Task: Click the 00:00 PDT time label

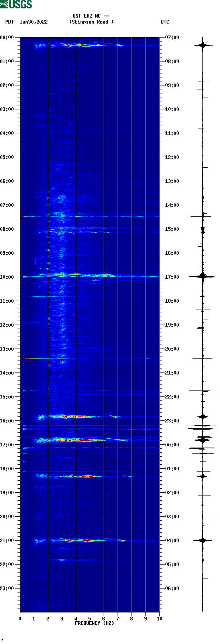Action: click(x=7, y=38)
